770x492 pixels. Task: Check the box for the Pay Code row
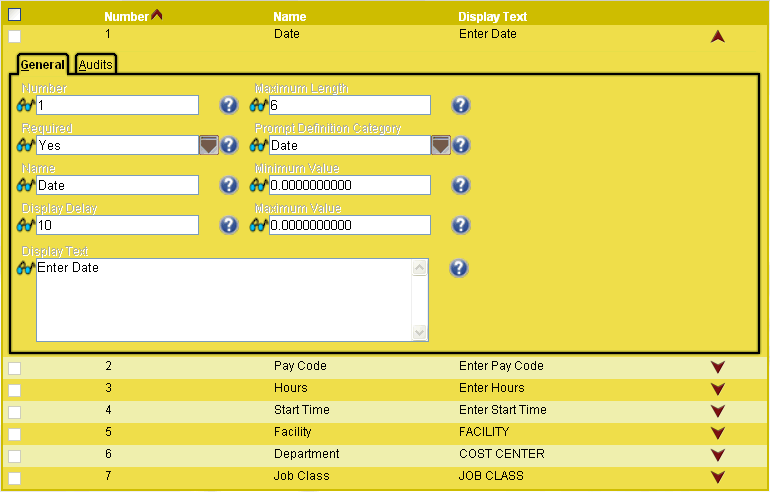click(14, 368)
